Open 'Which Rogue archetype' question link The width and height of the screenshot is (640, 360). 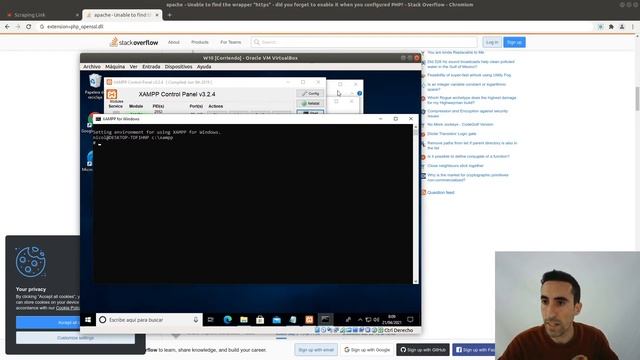coord(472,100)
